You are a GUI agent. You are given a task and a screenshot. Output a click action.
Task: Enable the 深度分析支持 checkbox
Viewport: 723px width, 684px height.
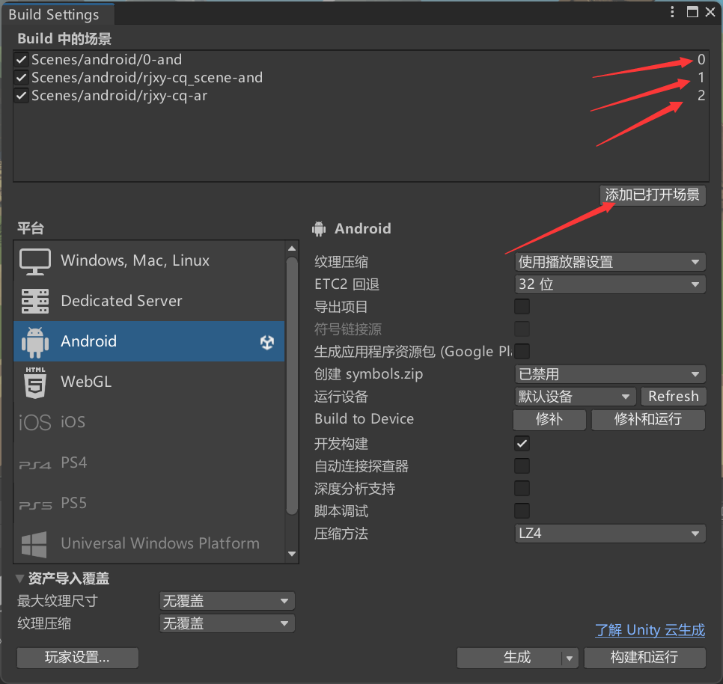tap(522, 488)
